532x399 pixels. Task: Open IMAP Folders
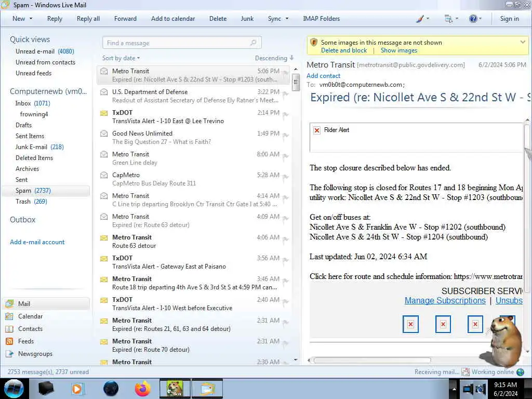point(321,19)
